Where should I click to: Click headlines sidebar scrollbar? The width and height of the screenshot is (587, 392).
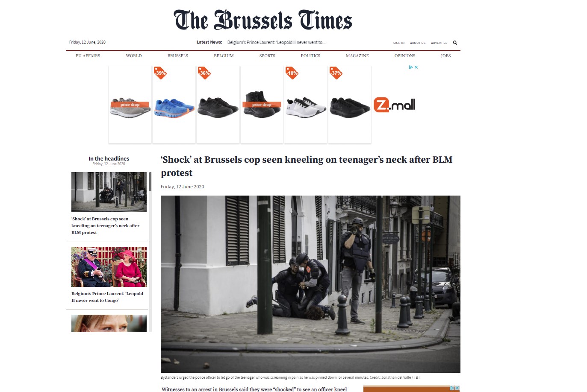[x=150, y=181]
